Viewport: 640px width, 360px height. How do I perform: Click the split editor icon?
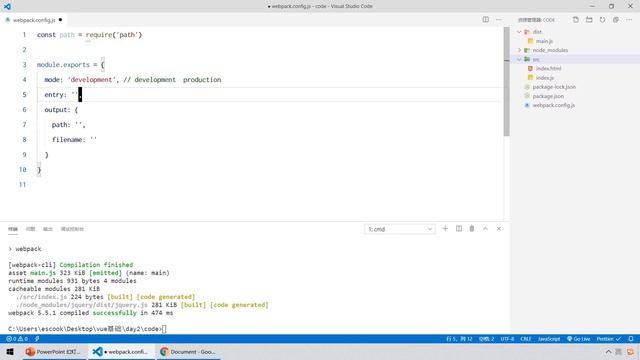click(x=485, y=20)
